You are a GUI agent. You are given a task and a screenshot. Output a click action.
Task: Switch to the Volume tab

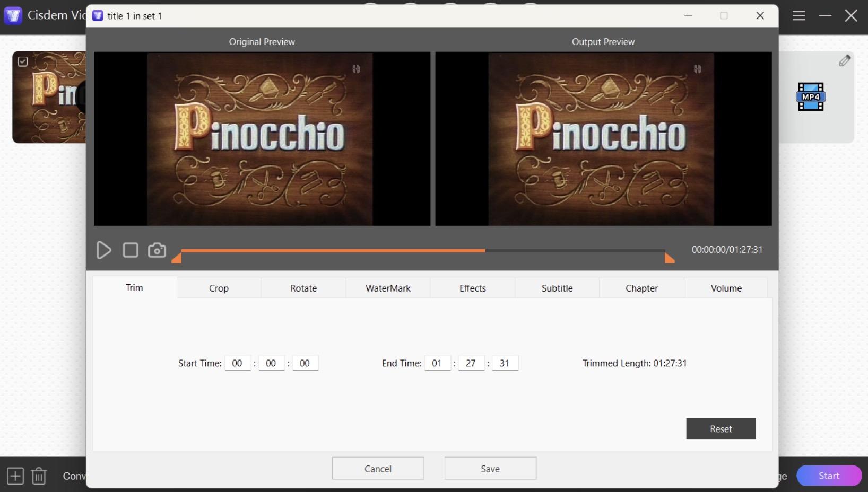(726, 288)
